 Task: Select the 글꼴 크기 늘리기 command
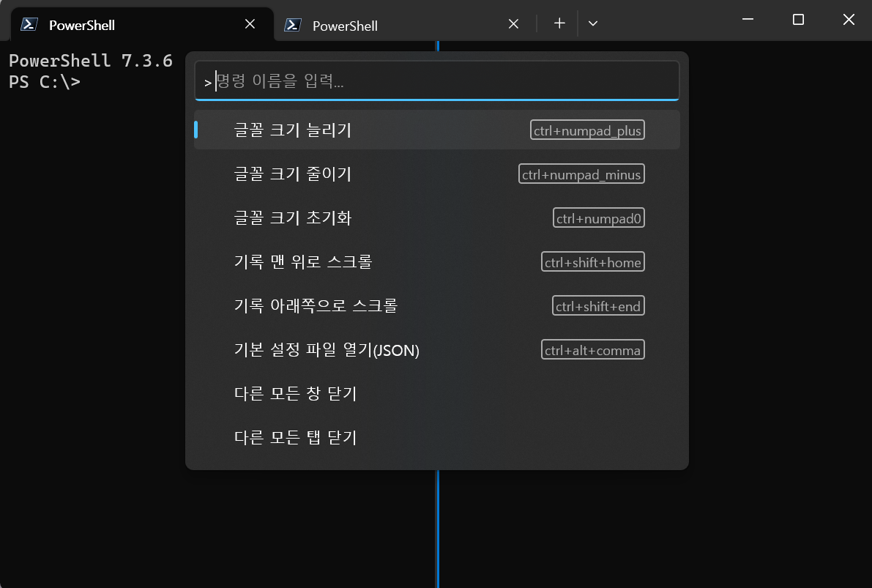[x=437, y=130]
